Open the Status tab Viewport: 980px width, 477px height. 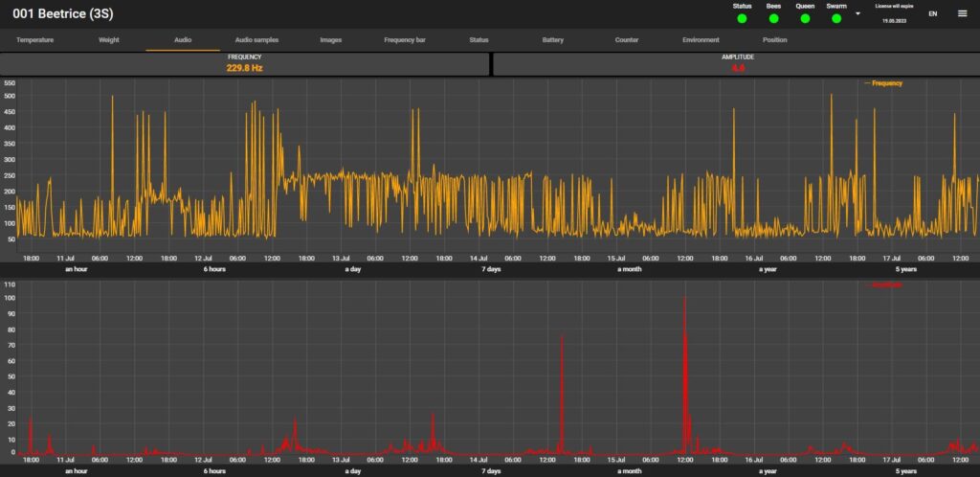tap(479, 40)
